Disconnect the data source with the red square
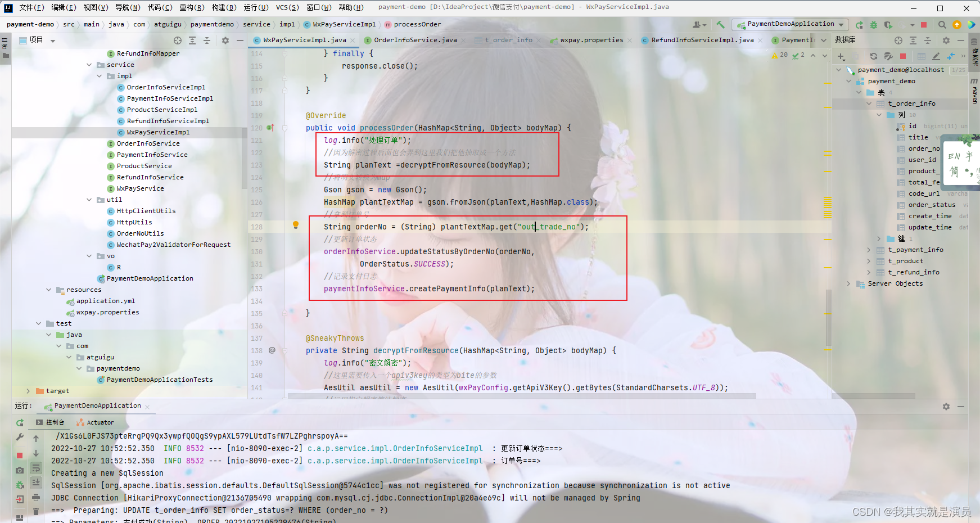The height and width of the screenshot is (523, 980). (903, 56)
